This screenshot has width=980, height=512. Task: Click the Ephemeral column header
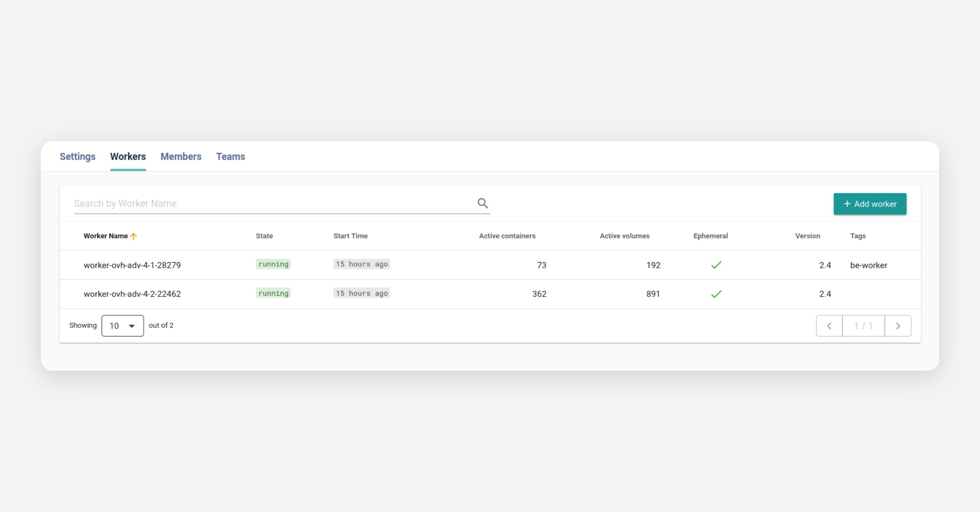(x=710, y=236)
